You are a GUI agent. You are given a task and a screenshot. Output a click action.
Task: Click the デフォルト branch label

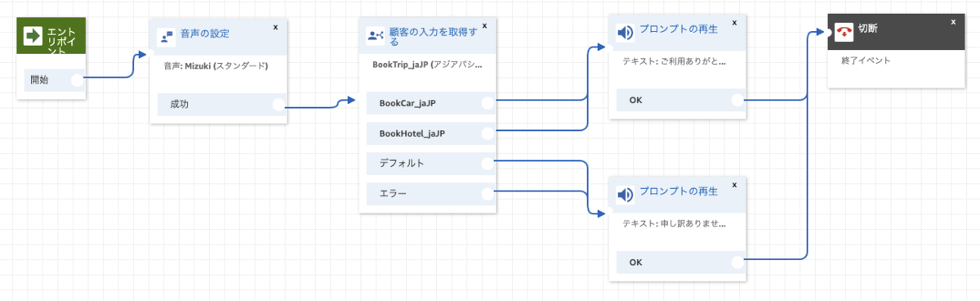[402, 164]
